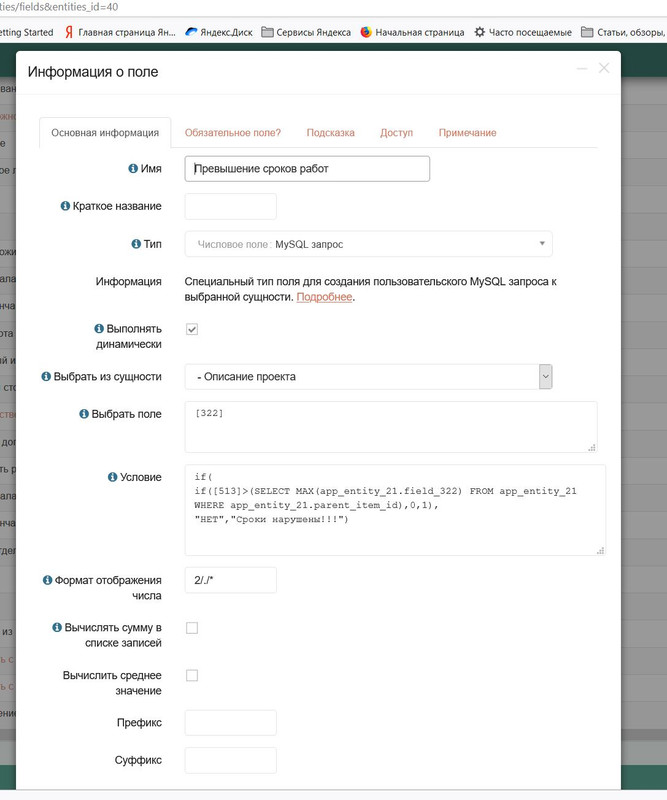667x800 pixels.
Task: Switch to Обязательное поле? tab
Action: tap(233, 133)
